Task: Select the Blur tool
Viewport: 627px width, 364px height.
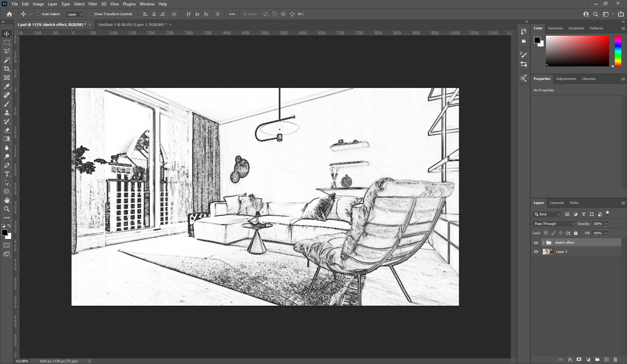Action: point(7,148)
